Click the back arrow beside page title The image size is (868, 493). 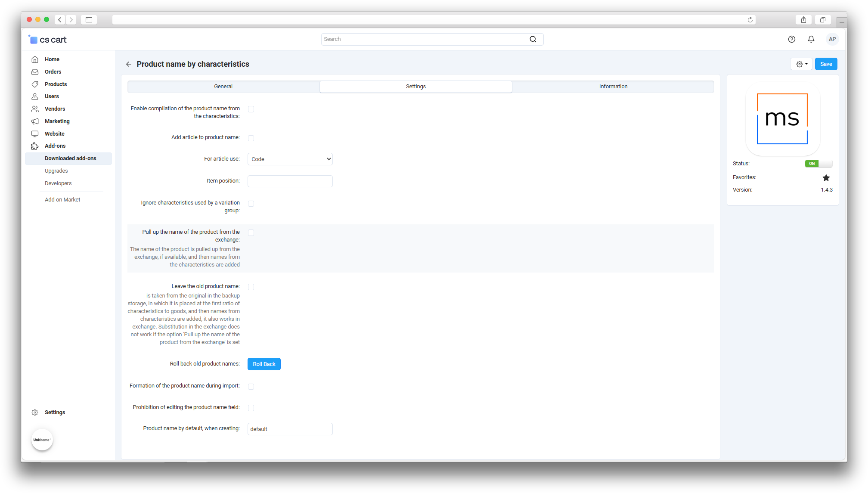128,64
